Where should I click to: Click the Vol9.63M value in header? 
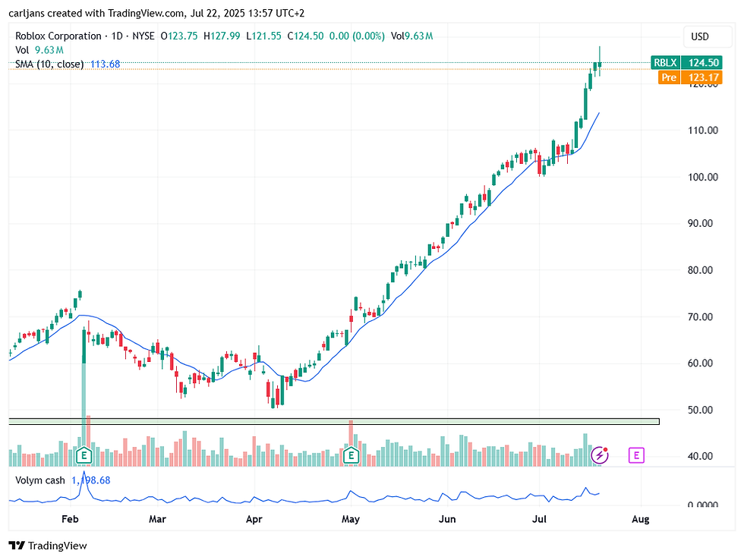click(x=411, y=36)
